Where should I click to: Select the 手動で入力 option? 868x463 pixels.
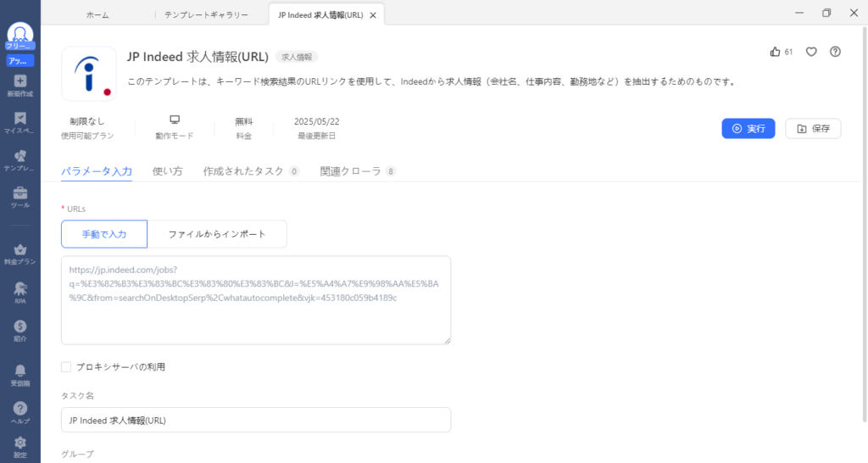(104, 234)
